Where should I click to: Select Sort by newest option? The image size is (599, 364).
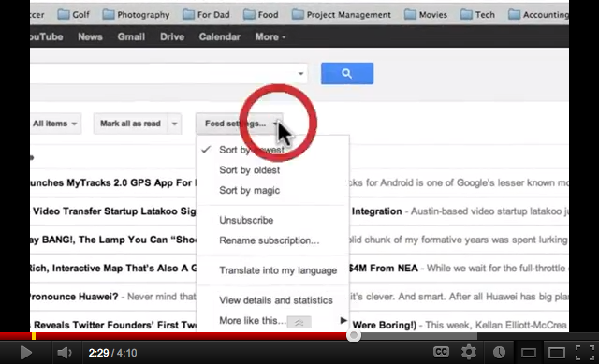point(272,150)
